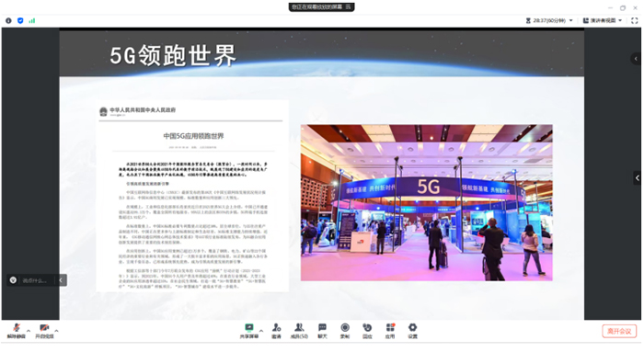Turn on the camera video
The image size is (644, 352).
point(44,331)
